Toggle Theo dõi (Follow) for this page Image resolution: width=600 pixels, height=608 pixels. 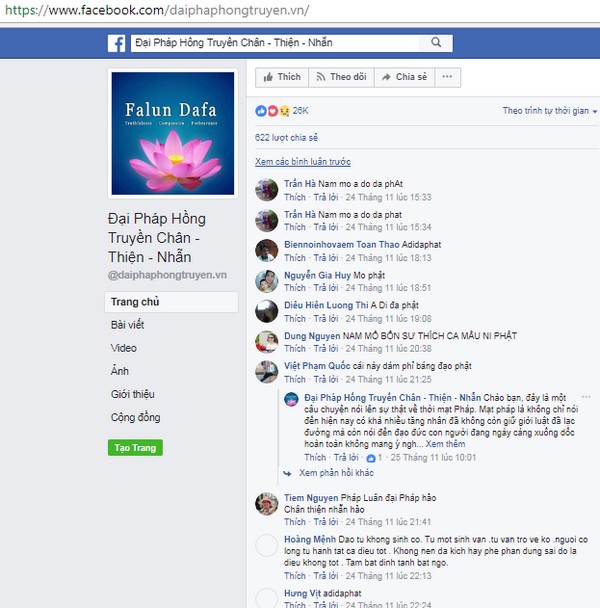[x=341, y=77]
